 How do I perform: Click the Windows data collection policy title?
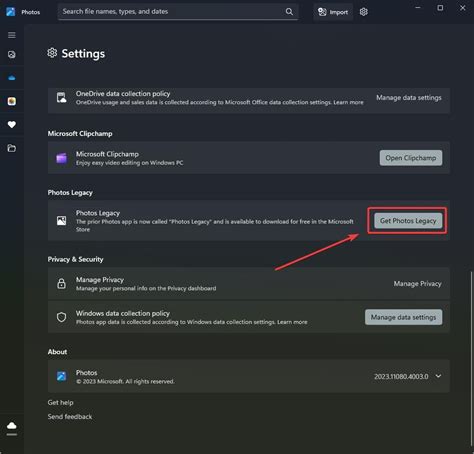coord(123,313)
